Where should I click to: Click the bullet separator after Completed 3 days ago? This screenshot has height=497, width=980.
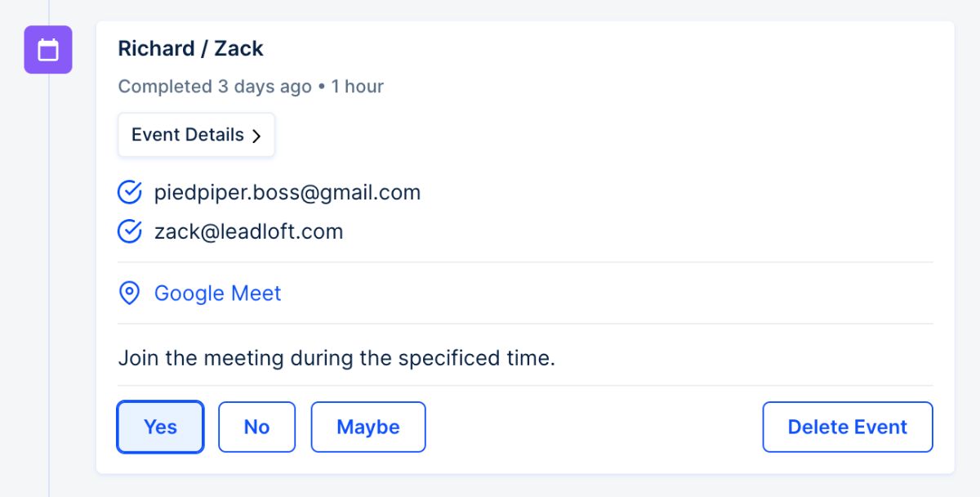pos(322,87)
